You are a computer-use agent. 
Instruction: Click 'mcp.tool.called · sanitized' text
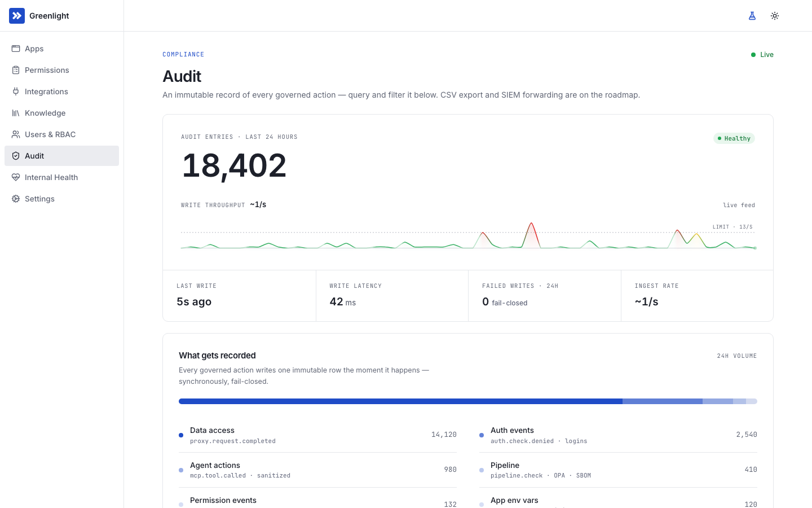240,476
